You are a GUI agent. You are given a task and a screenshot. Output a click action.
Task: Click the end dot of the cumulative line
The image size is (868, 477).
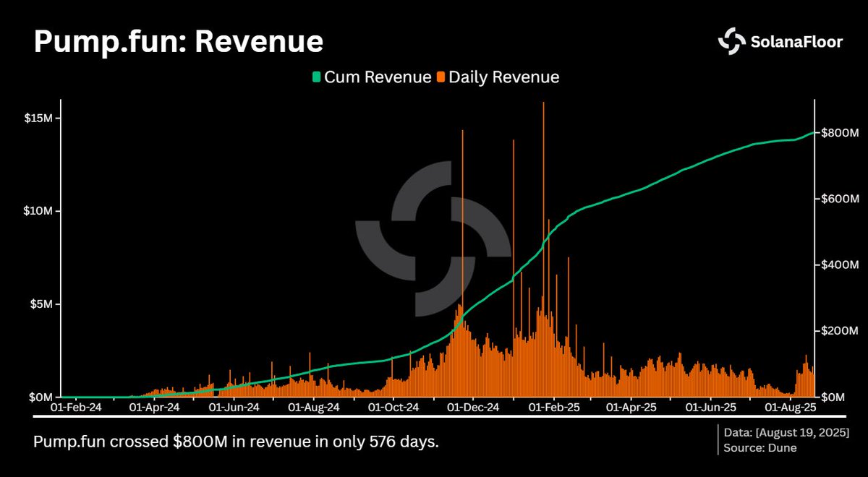coord(813,133)
